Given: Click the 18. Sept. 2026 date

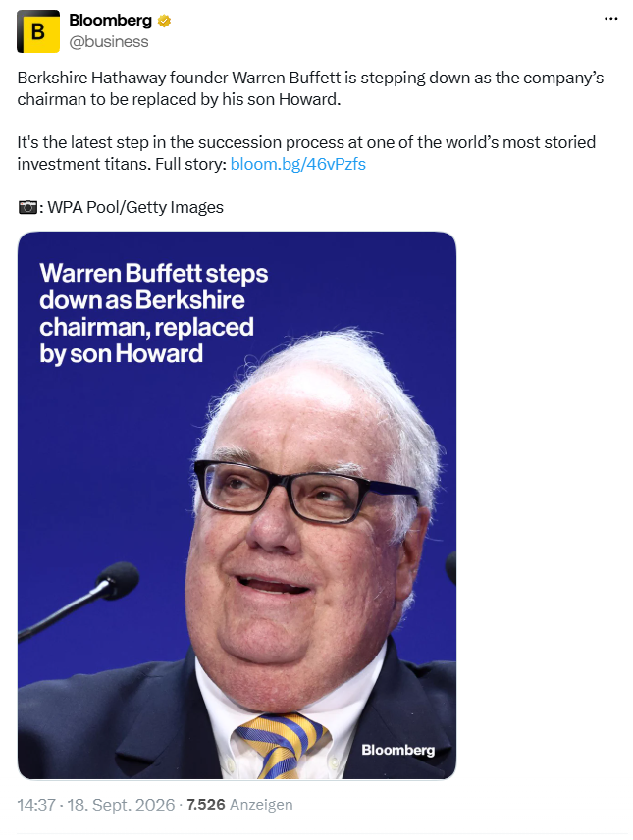Looking at the screenshot, I should [121, 805].
